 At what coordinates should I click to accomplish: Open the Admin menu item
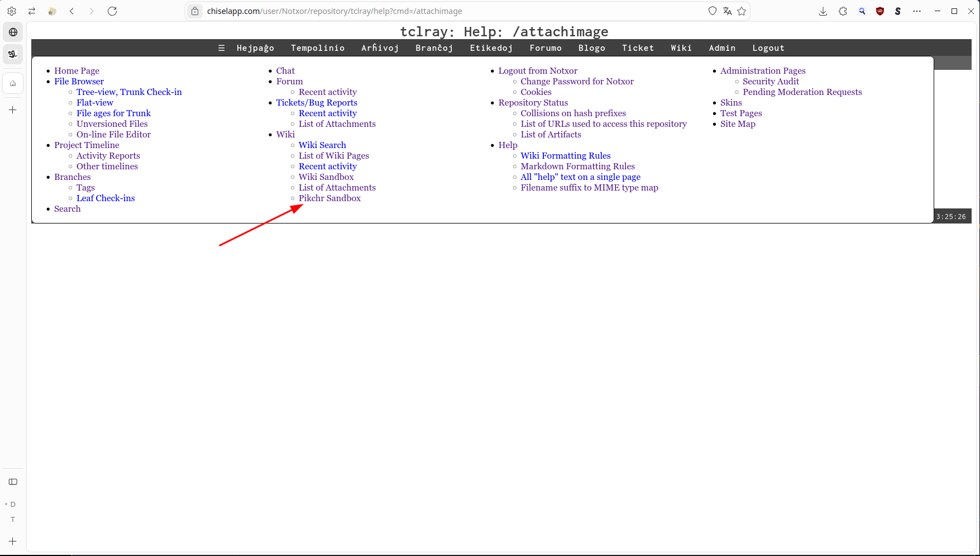(x=722, y=48)
